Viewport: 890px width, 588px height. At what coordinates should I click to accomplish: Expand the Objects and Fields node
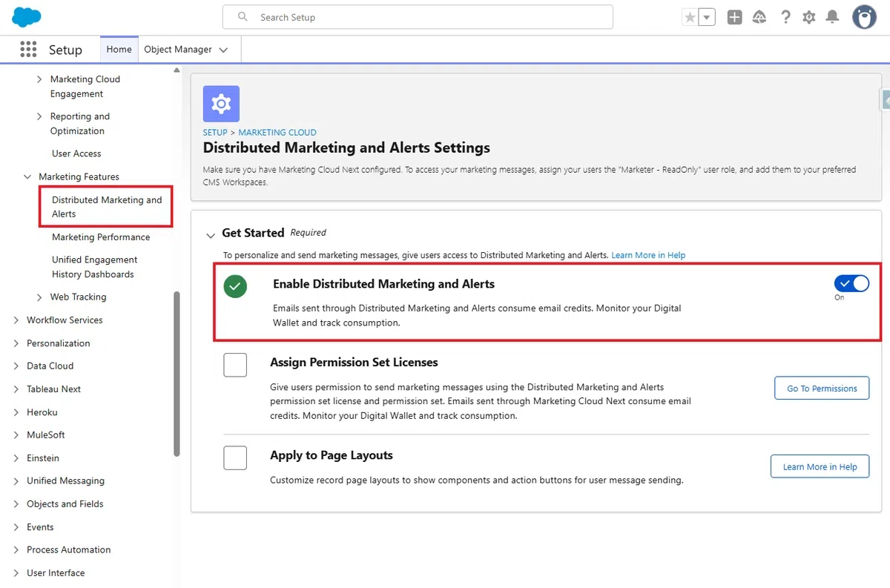pos(16,504)
